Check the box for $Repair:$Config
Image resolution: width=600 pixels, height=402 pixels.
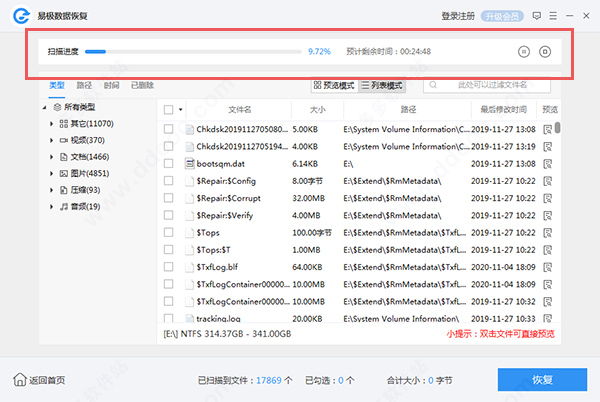click(x=168, y=181)
